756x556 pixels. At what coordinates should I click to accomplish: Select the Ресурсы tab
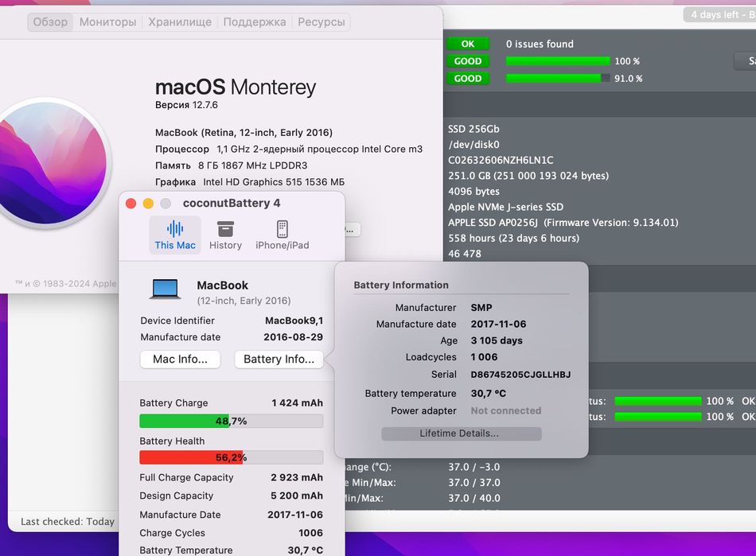point(321,22)
